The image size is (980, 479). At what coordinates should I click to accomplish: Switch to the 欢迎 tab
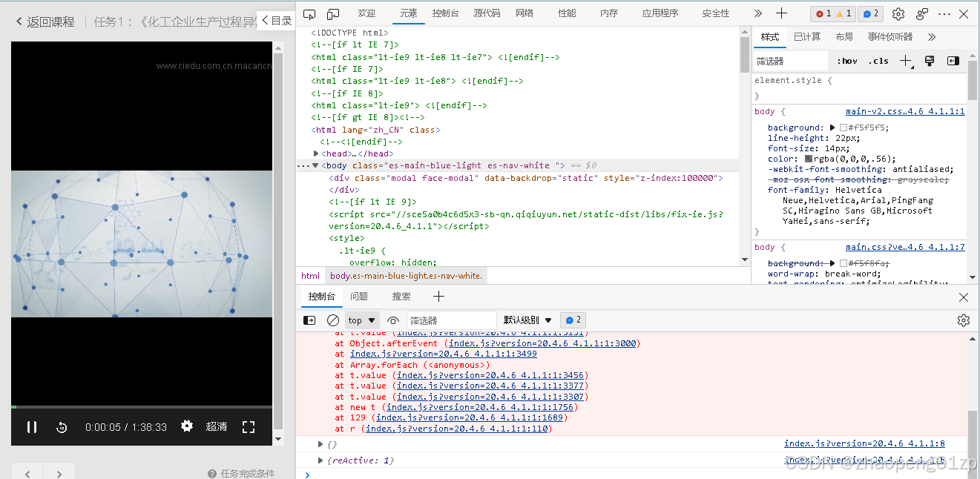click(x=366, y=13)
